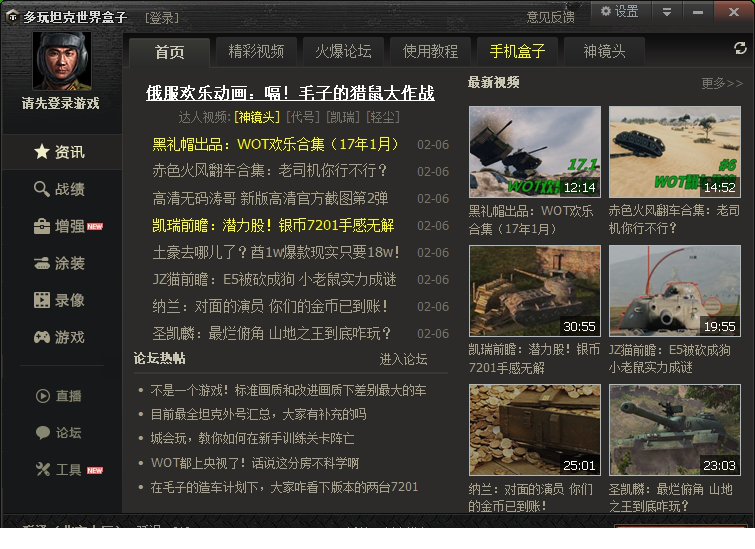Click video caption 凯瑞前瞻：潜力股！银币7201

pyautogui.click(x=534, y=359)
